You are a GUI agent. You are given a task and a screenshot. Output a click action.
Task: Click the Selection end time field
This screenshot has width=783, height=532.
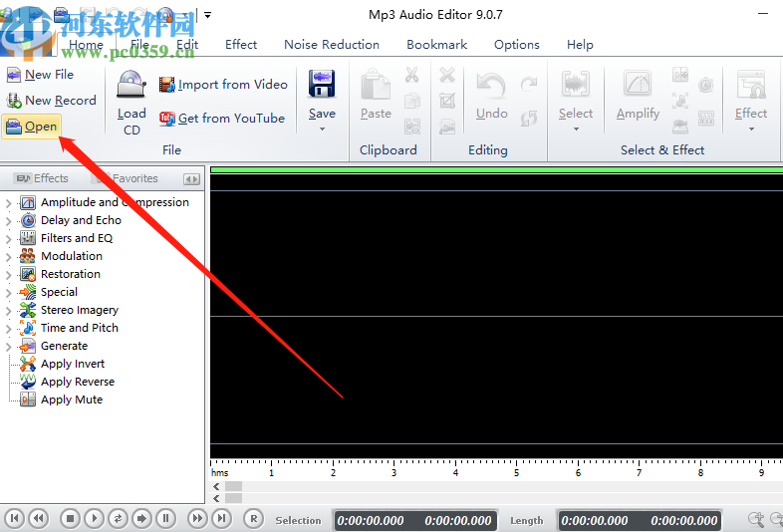point(458,521)
